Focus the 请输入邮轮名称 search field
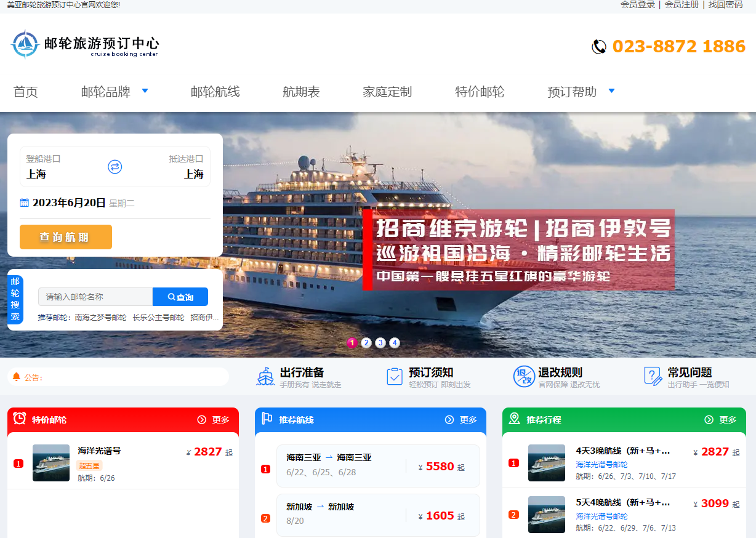756x538 pixels. (95, 297)
